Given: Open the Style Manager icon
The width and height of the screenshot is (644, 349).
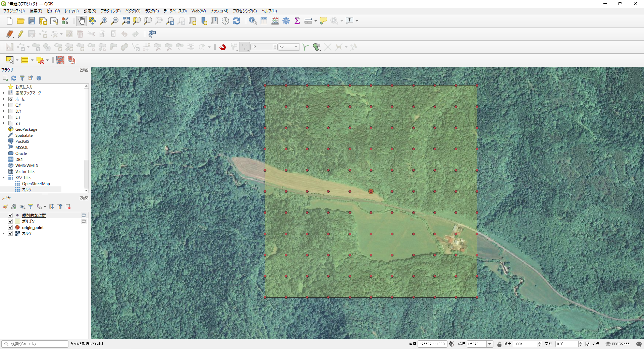Looking at the screenshot, I should coord(65,21).
